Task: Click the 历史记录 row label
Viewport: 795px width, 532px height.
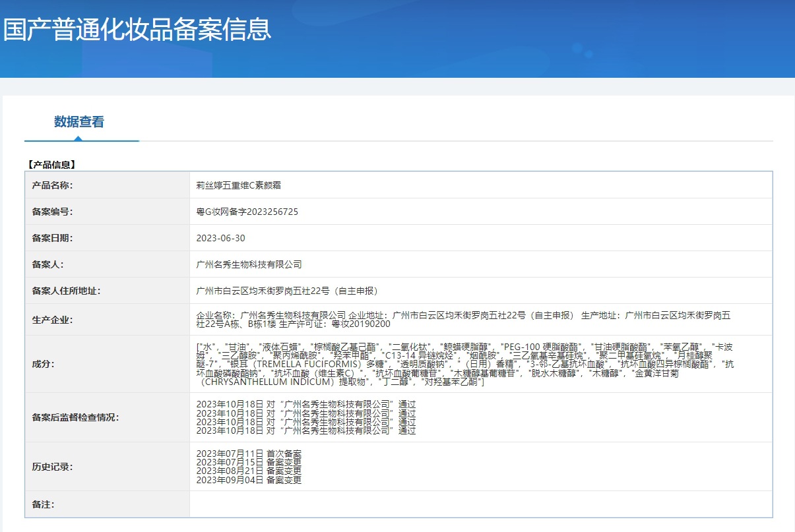Action: [52, 467]
